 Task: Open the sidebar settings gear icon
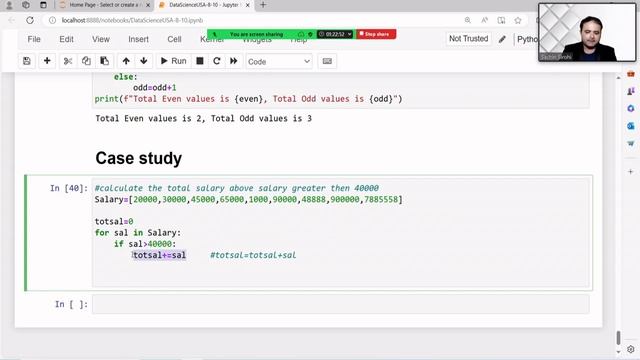point(631,349)
